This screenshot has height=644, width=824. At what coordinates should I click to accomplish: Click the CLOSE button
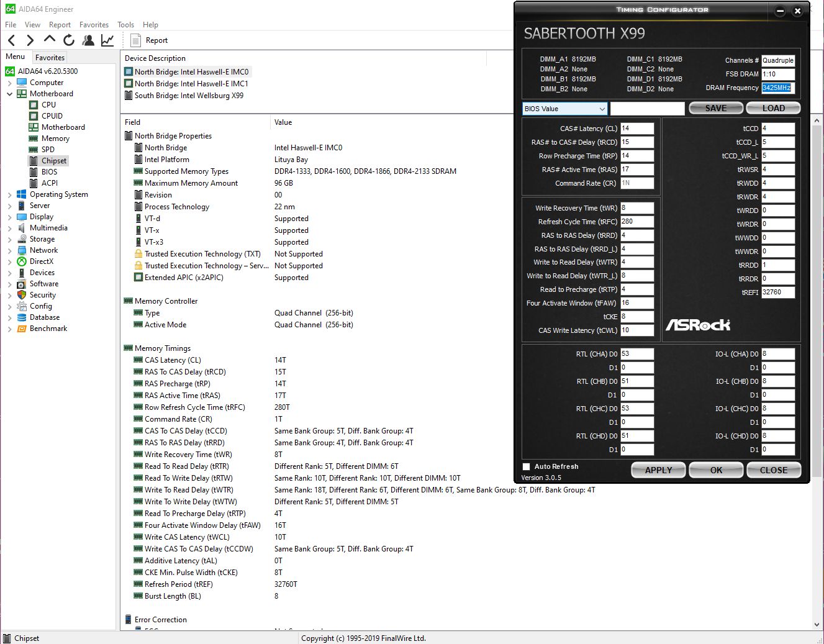tap(774, 470)
